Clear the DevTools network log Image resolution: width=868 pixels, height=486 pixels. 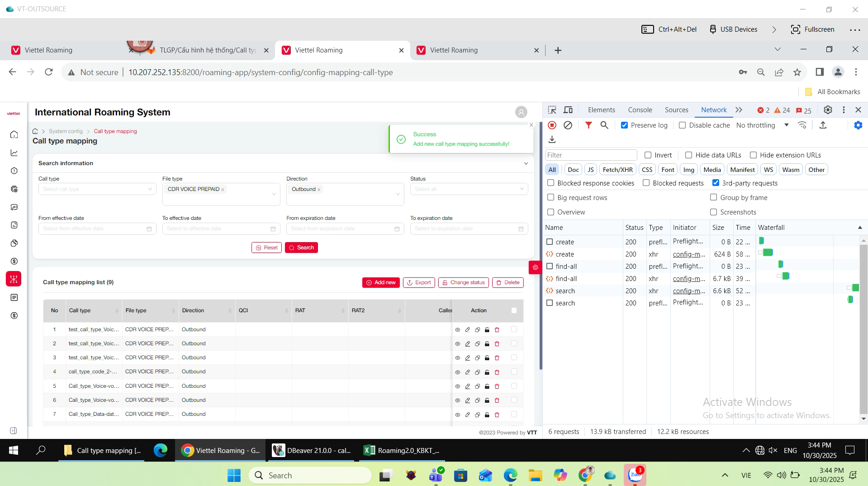pyautogui.click(x=568, y=125)
